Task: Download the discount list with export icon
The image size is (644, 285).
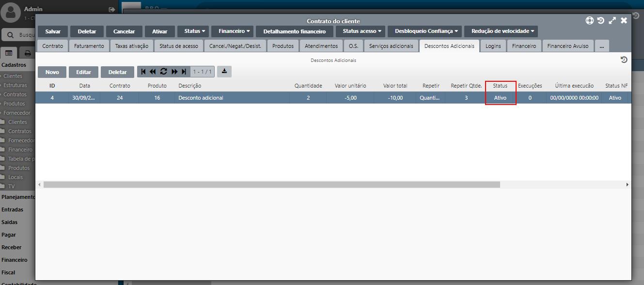Action: [224, 72]
